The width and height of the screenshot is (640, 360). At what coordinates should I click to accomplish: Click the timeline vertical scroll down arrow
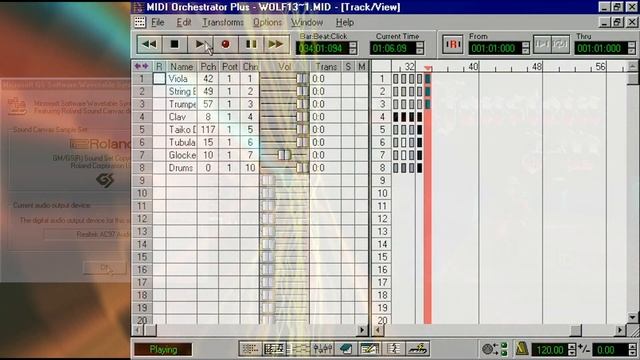(x=633, y=317)
